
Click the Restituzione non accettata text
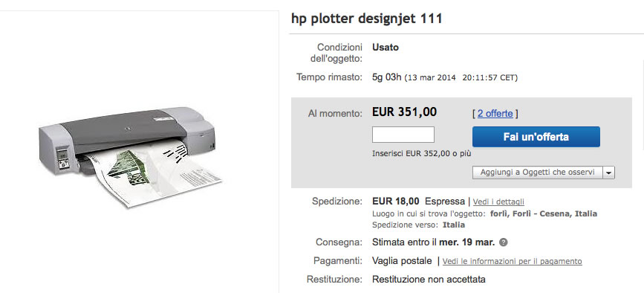coord(429,280)
